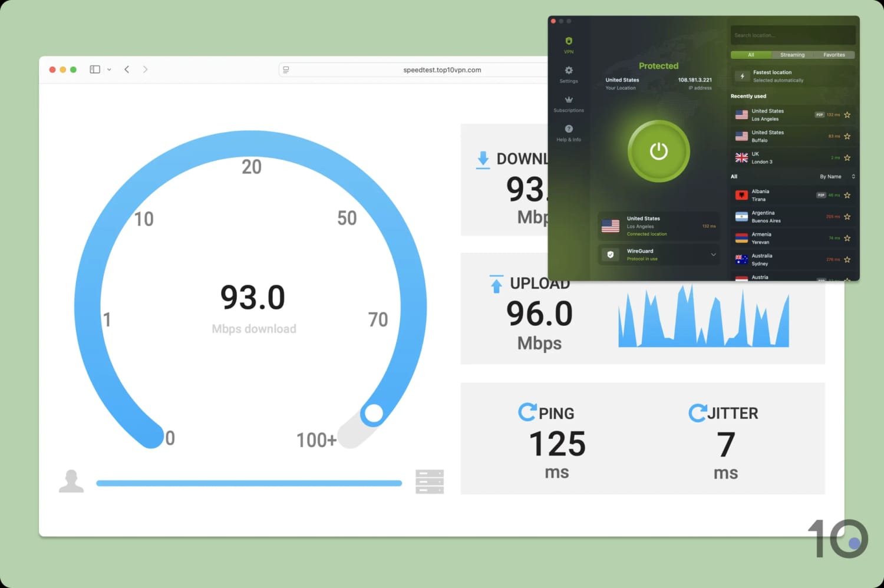The width and height of the screenshot is (884, 588).
Task: Click the upload arrow icon next to 96.0
Action: (496, 283)
